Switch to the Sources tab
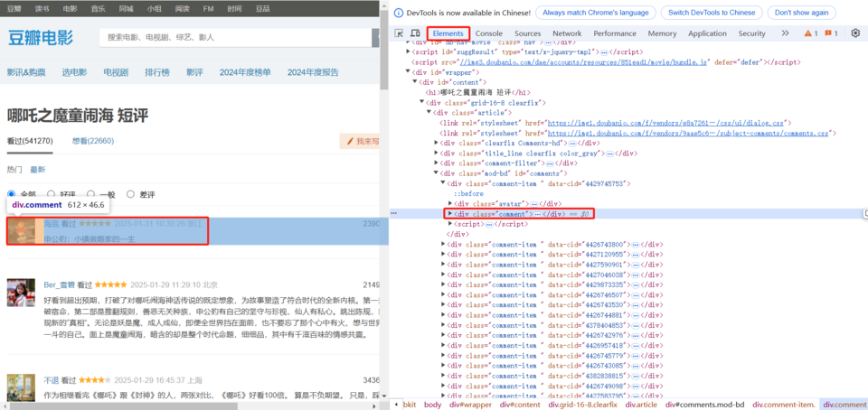The width and height of the screenshot is (868, 410). (527, 33)
